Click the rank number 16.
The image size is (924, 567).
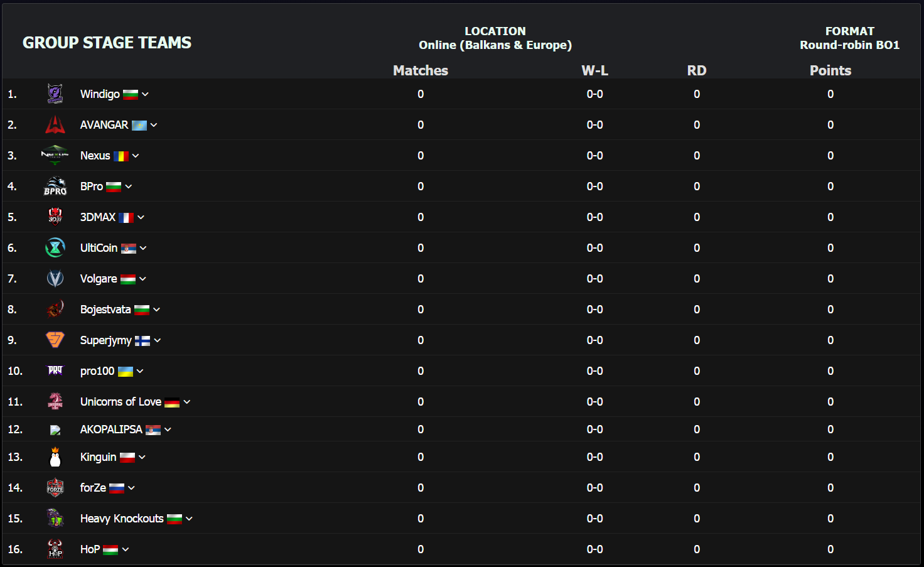[x=15, y=549]
